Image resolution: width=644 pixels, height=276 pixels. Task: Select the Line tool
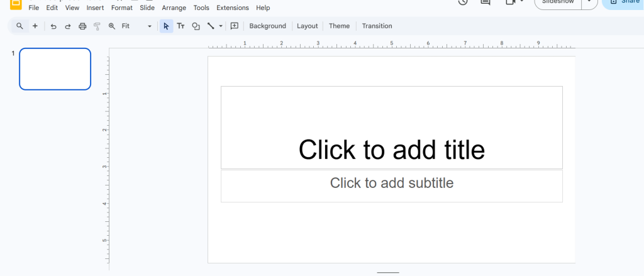pyautogui.click(x=211, y=26)
